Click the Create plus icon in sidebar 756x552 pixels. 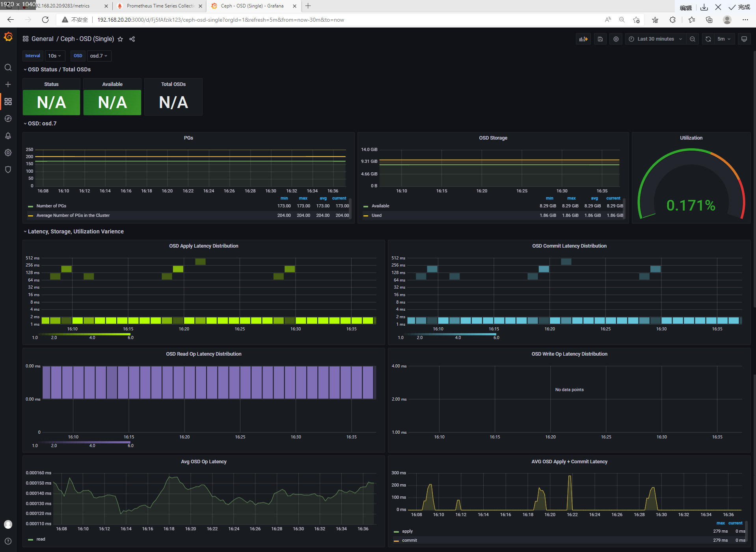[x=8, y=84]
